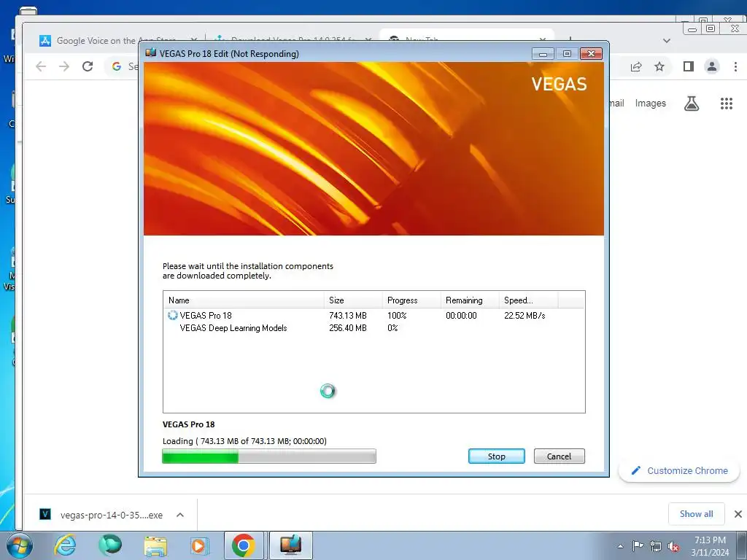The image size is (747, 560).
Task: Sort by Size column header
Action: pos(353,300)
